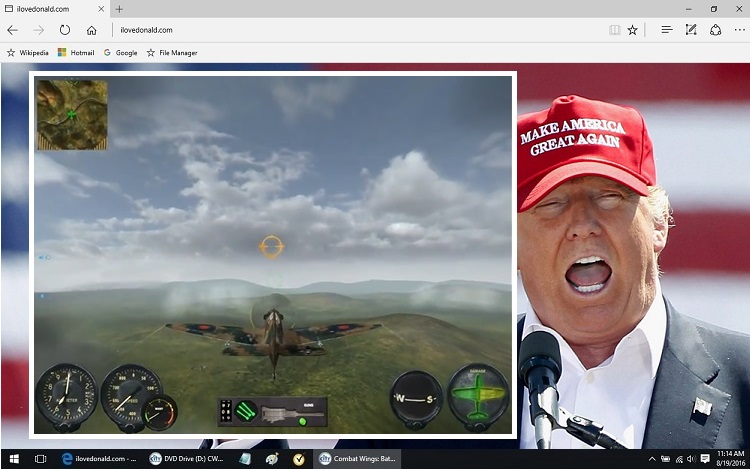750x470 pixels.
Task: Open the Wikipedia favorites bar link
Action: tap(28, 53)
